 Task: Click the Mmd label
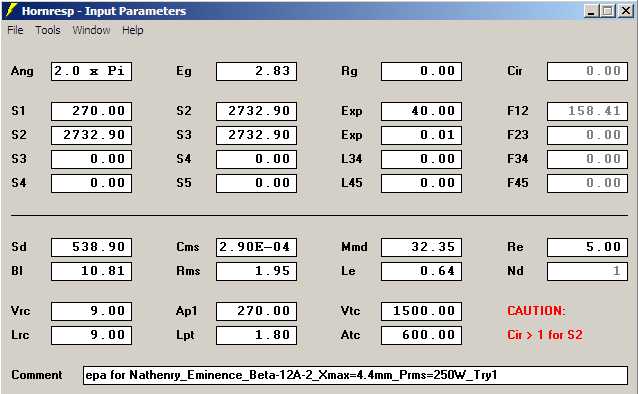point(354,247)
